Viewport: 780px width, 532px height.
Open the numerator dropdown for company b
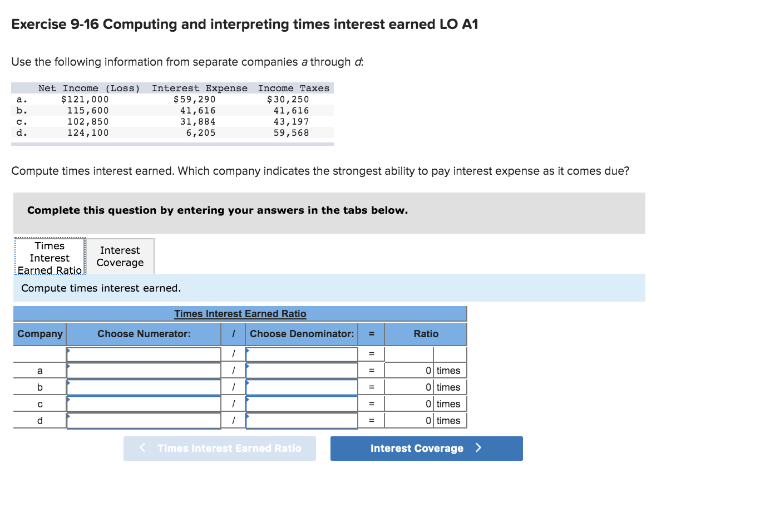[143, 386]
